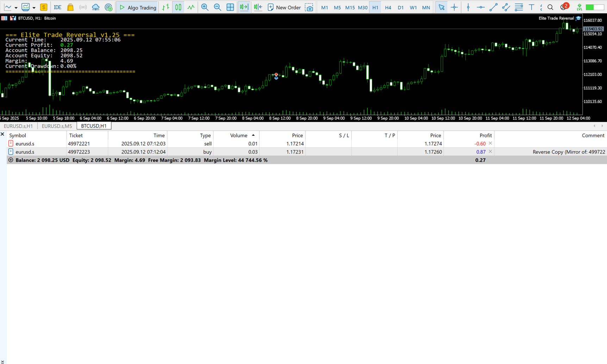The width and height of the screenshot is (607, 364).
Task: Sort trades by Symbol column
Action: [36, 135]
